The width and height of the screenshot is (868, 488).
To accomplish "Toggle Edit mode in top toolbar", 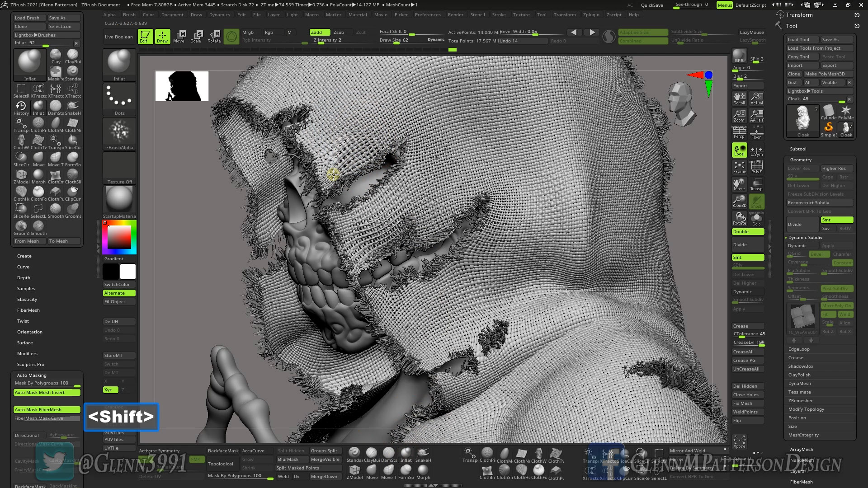I will tap(145, 36).
